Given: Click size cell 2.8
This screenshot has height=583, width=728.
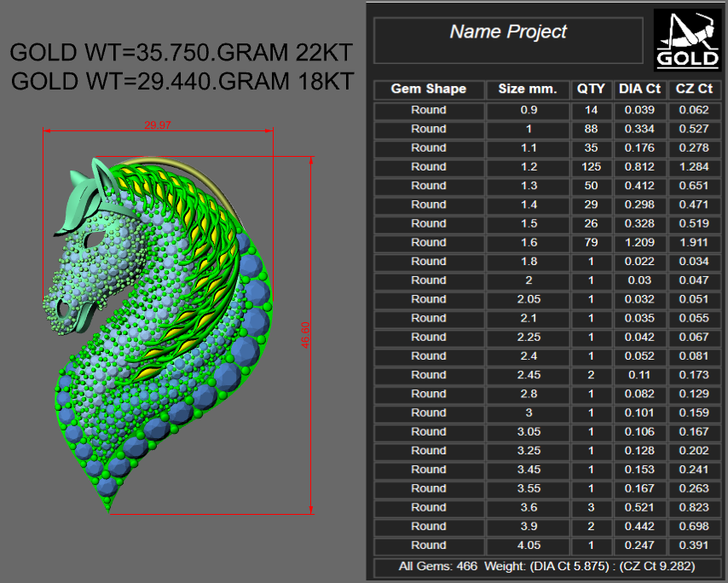Looking at the screenshot, I should pos(529,395).
